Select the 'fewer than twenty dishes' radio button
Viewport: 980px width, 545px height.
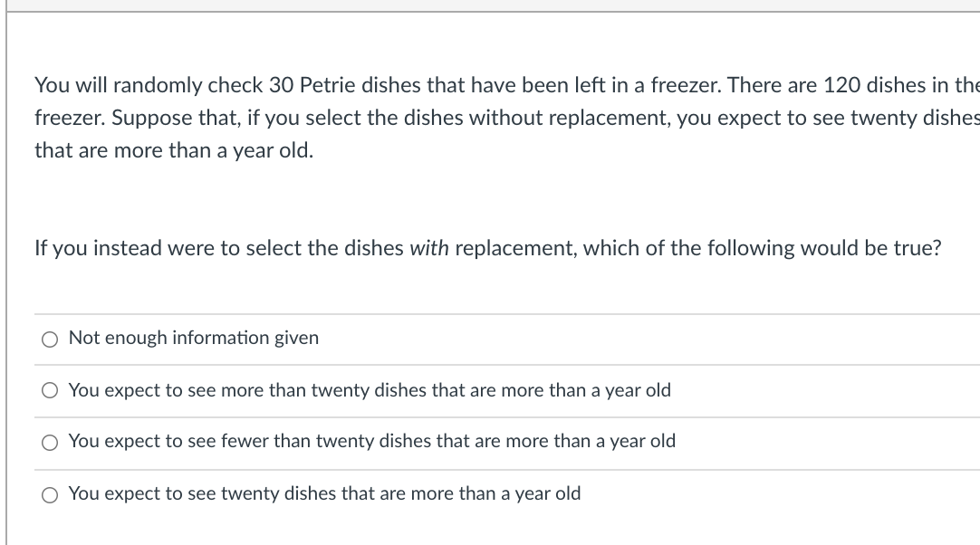pos(50,443)
